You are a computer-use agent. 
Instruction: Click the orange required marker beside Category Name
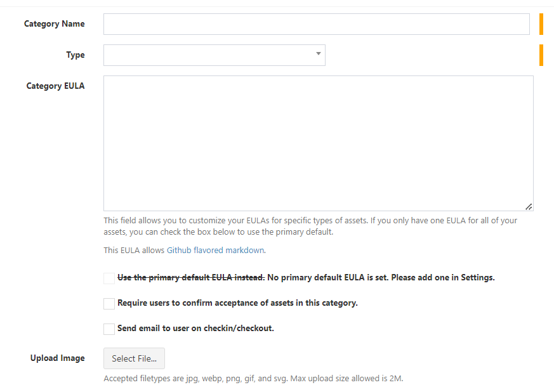point(541,24)
